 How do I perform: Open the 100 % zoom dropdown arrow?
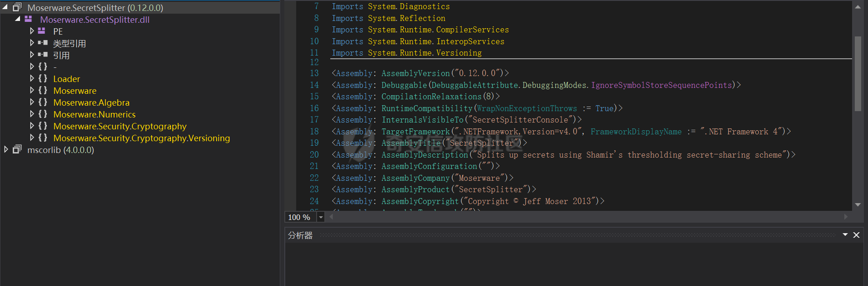[x=321, y=217]
